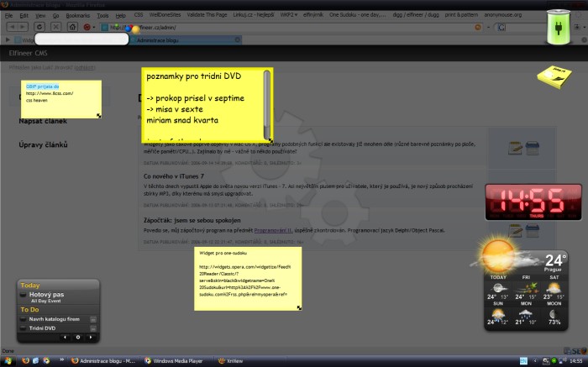
Task: Open the Napsat článek sidebar link
Action: click(x=43, y=121)
